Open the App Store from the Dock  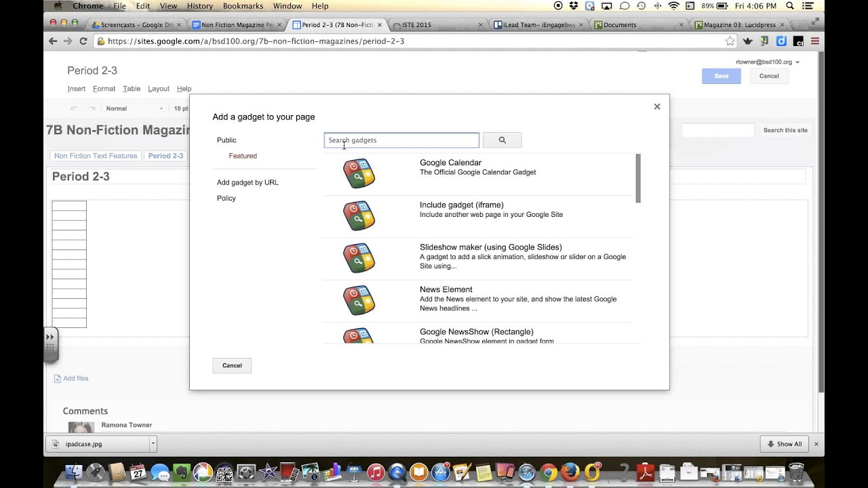(x=440, y=472)
